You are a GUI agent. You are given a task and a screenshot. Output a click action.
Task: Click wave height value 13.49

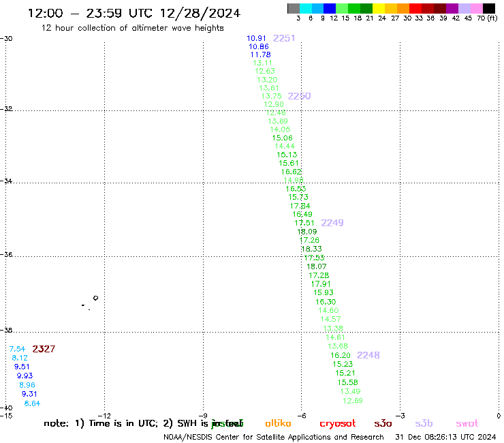click(350, 391)
